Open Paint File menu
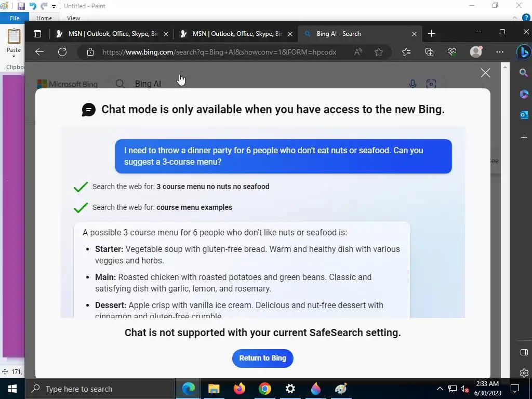532x399 pixels. (15, 18)
